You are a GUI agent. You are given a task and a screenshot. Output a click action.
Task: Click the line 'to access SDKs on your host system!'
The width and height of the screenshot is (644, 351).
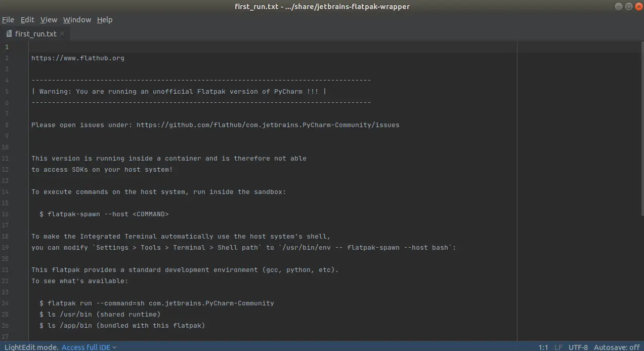tap(102, 170)
